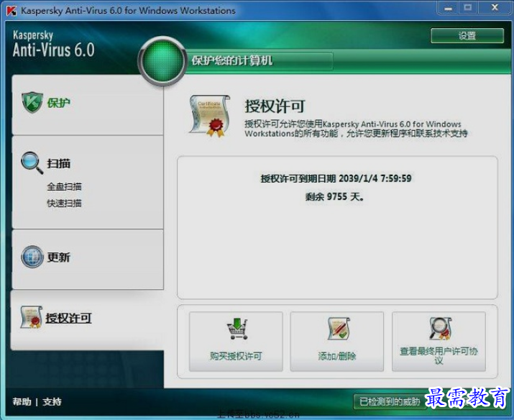This screenshot has height=420, width=514.
Task: Click the green shield Protection icon
Action: pyautogui.click(x=32, y=102)
